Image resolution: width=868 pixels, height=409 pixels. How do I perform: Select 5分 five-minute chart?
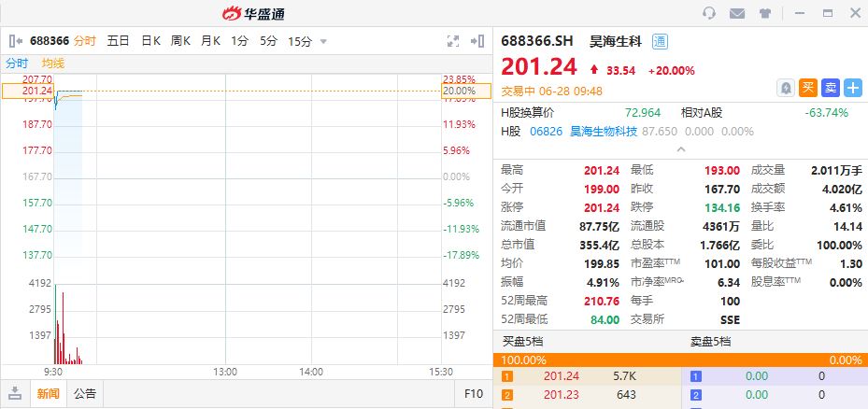point(268,41)
